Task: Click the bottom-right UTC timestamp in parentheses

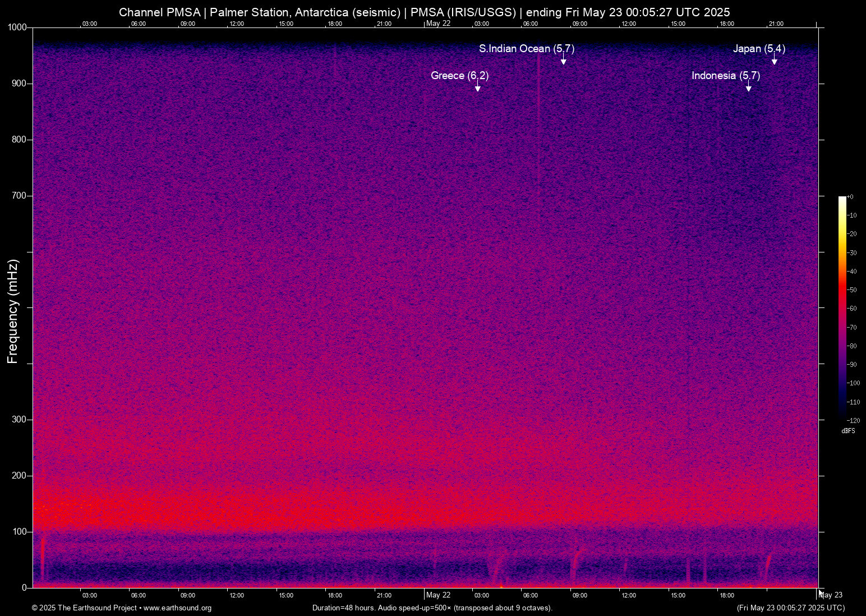Action: point(790,608)
